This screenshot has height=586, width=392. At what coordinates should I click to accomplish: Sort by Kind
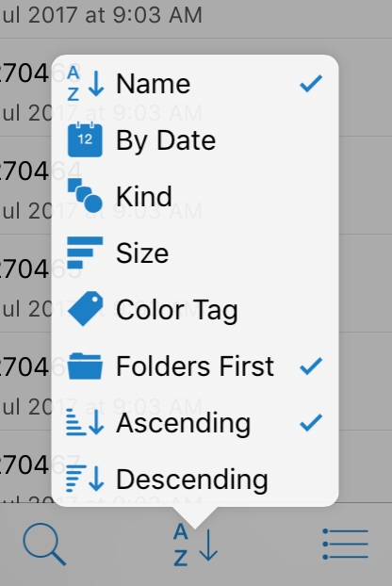click(195, 197)
